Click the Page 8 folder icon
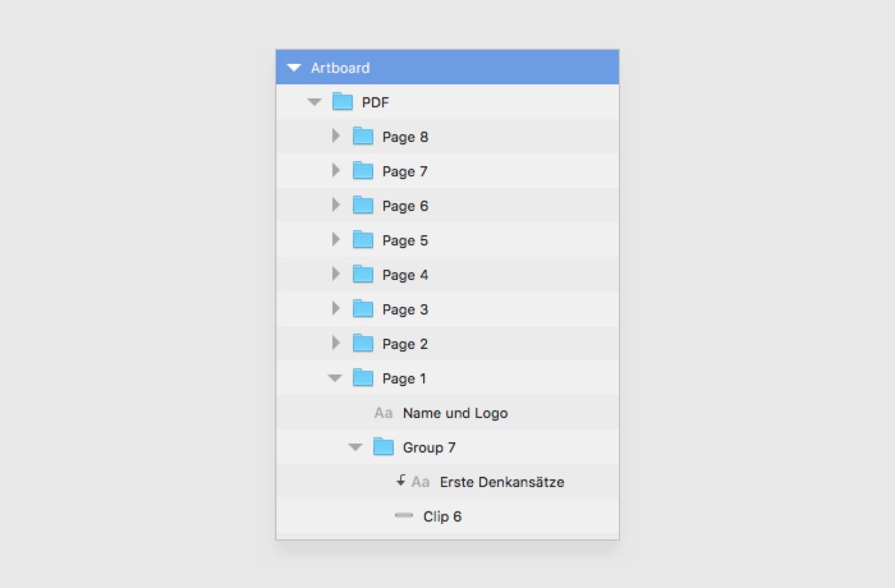Image resolution: width=895 pixels, height=588 pixels. (x=363, y=136)
